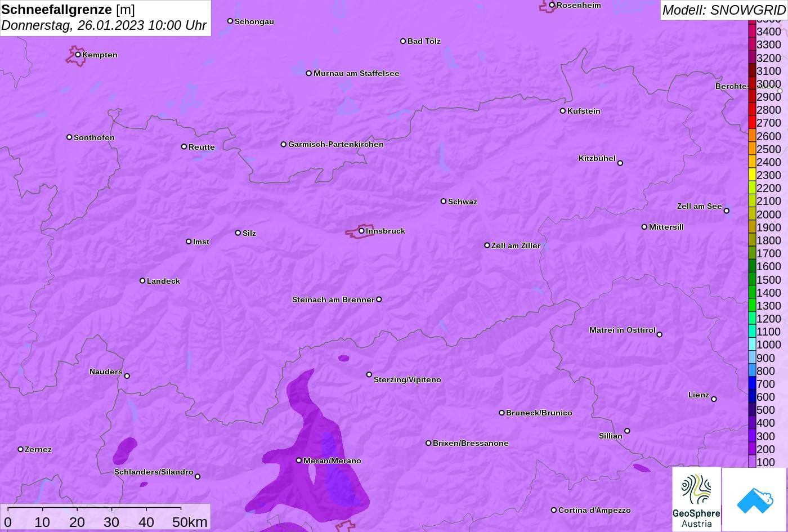This screenshot has height=532, width=788.
Task: Select the 1000 m cyan legend swatch
Action: [752, 345]
